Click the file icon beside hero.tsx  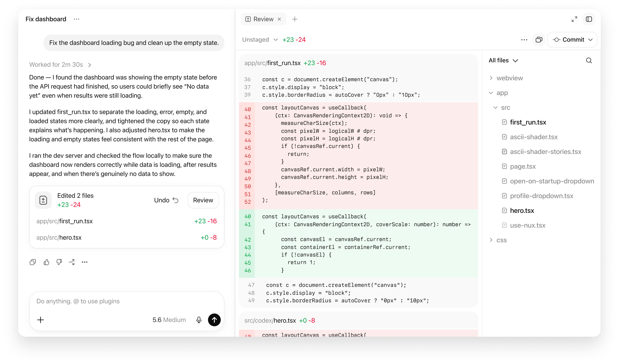[504, 211]
